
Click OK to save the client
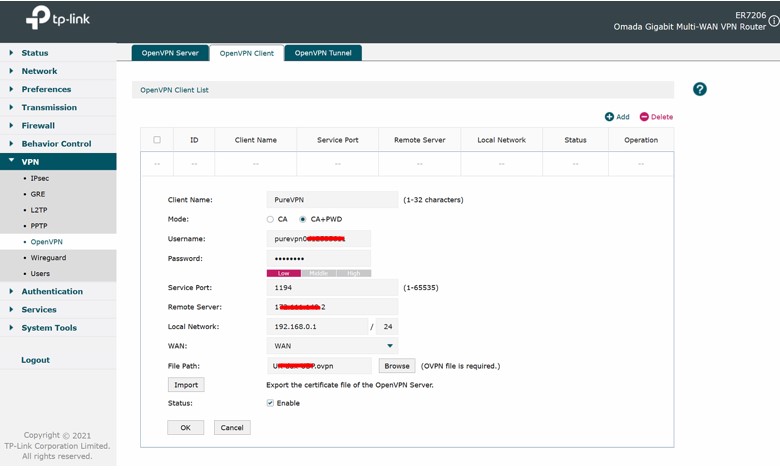click(186, 428)
